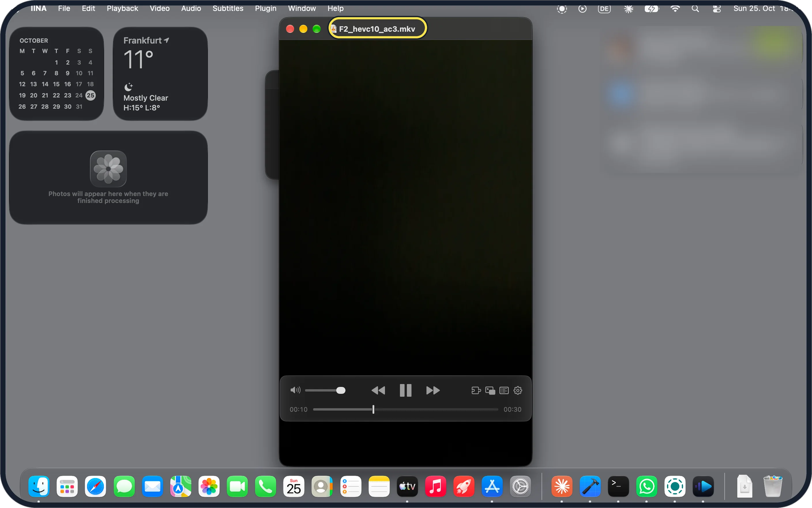Open the Playback menu
The height and width of the screenshot is (508, 812).
click(122, 8)
